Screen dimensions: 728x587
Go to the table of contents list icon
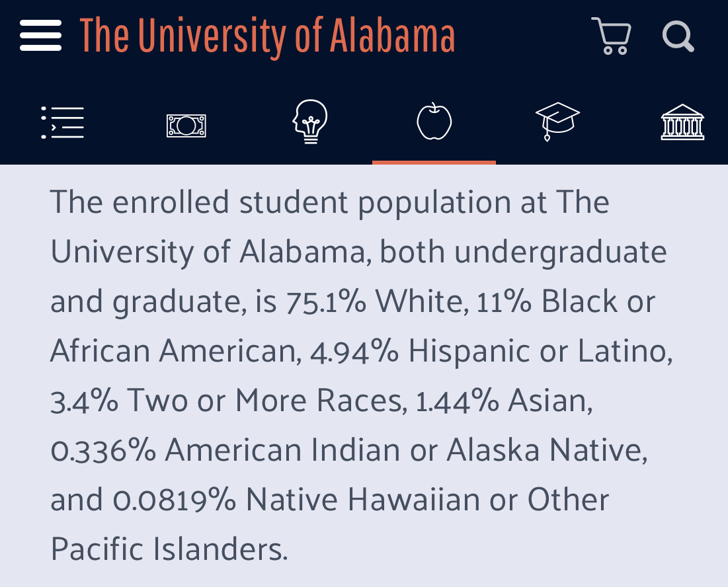pyautogui.click(x=63, y=122)
